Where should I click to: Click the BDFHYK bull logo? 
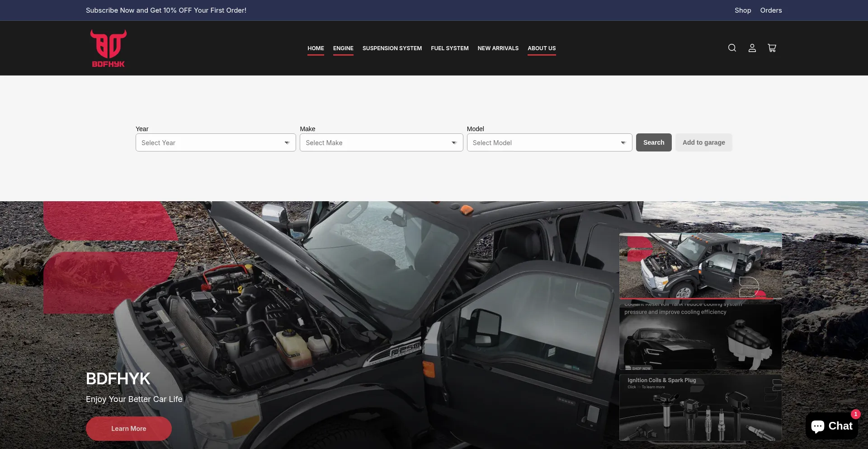pos(108,48)
